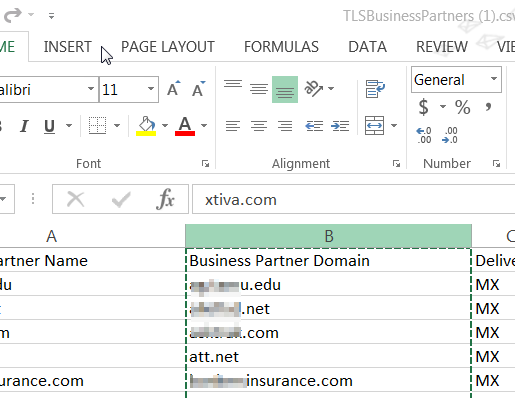Click the Partner Name header cell
The image size is (515, 398).
(x=93, y=260)
